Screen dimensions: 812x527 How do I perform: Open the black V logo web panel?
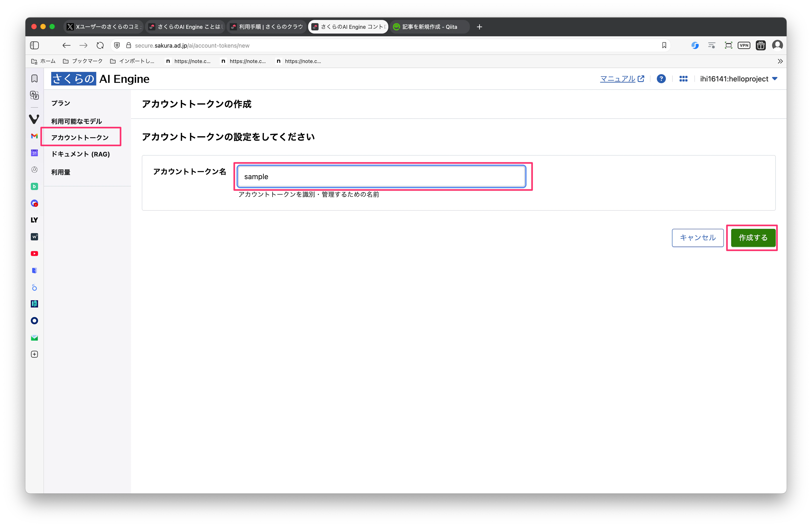pos(34,119)
